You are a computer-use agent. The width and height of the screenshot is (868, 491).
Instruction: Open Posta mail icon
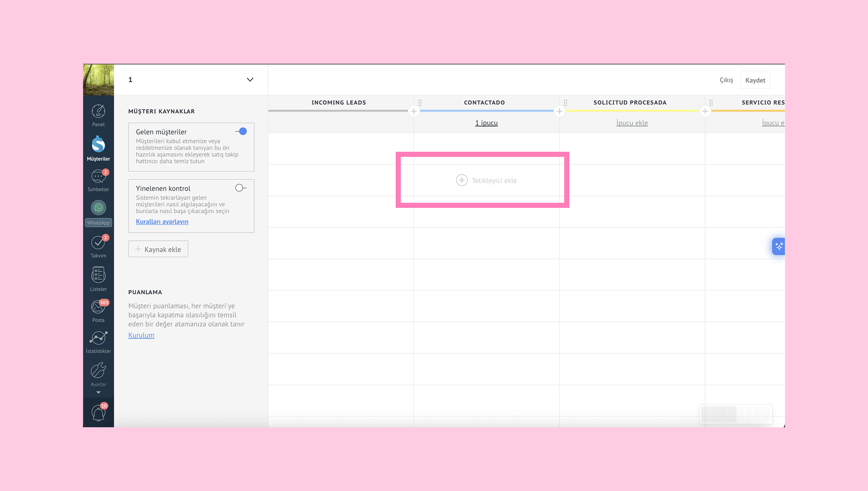coord(98,307)
